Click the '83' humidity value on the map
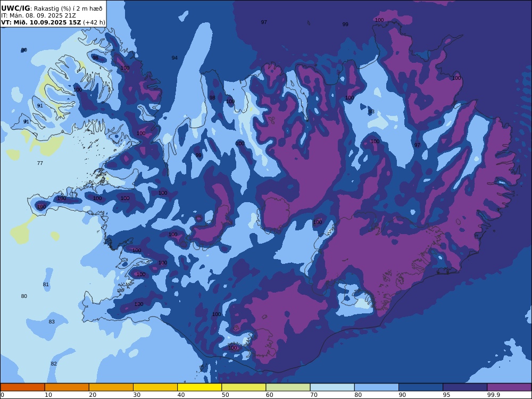This screenshot has height=399, width=532. 52,322
